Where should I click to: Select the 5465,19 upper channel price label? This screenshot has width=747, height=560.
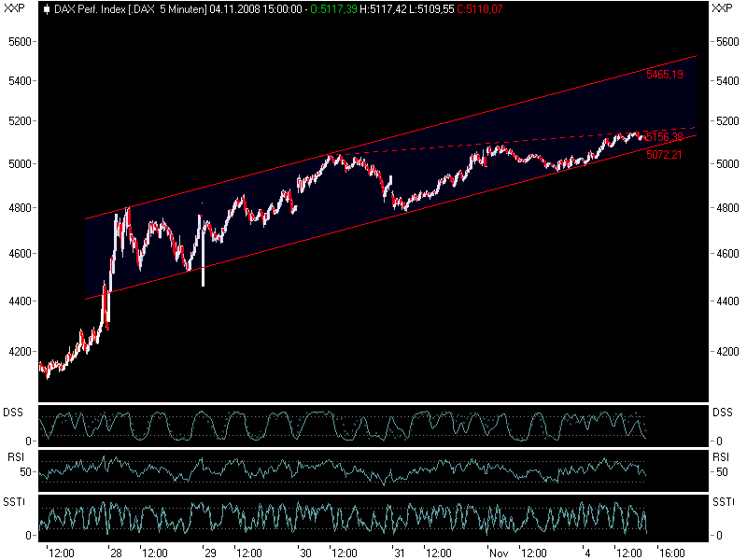(665, 75)
